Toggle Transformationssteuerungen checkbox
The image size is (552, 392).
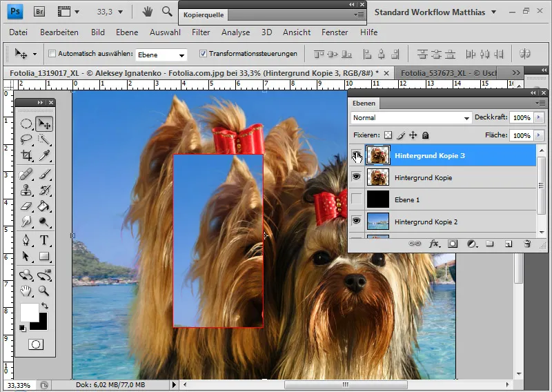coord(203,54)
